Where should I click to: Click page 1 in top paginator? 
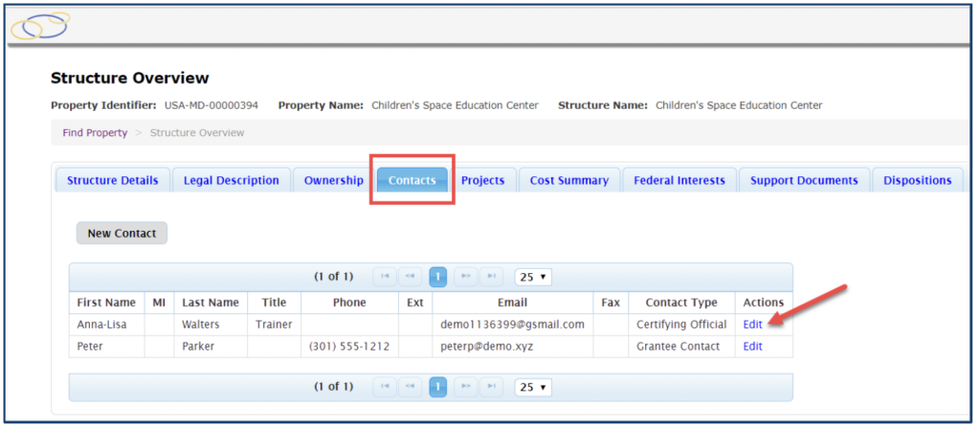438,277
